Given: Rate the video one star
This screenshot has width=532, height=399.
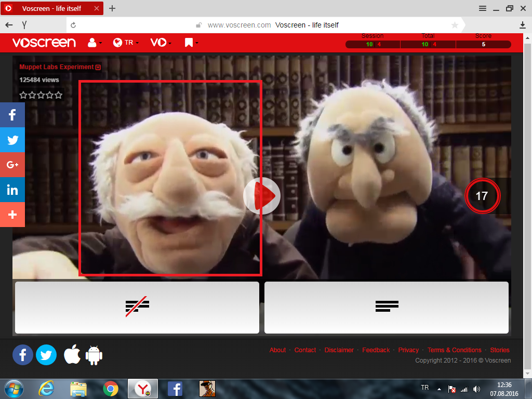Looking at the screenshot, I should pos(23,95).
